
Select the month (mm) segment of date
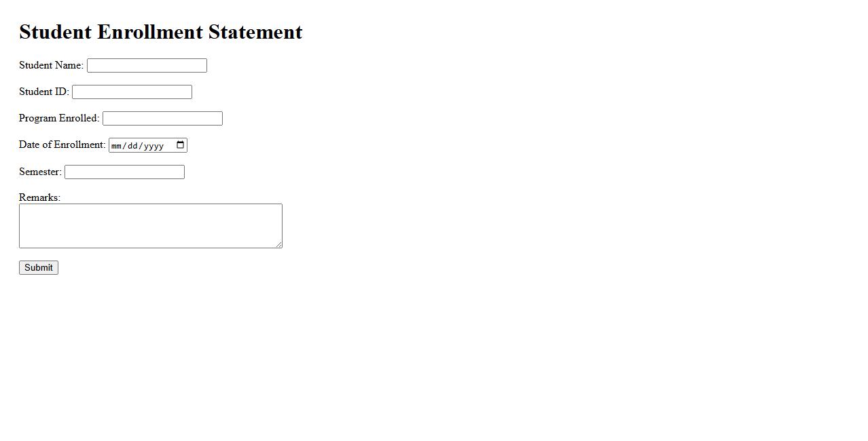coord(116,146)
